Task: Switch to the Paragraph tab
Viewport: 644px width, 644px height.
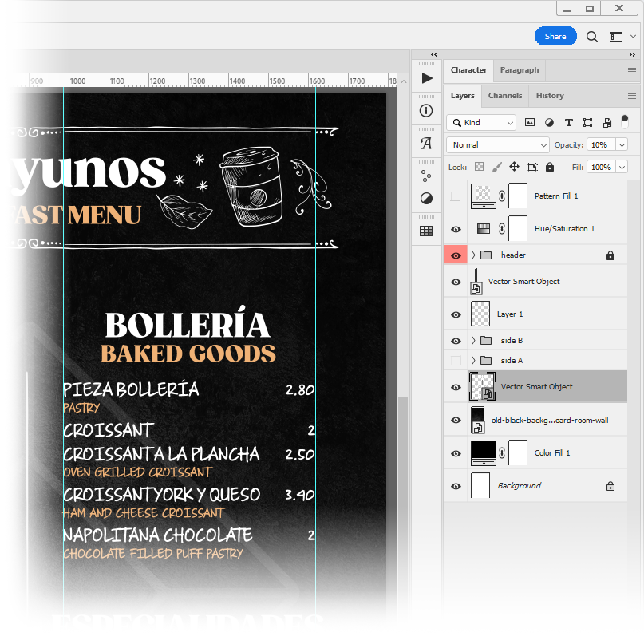Action: pyautogui.click(x=519, y=70)
